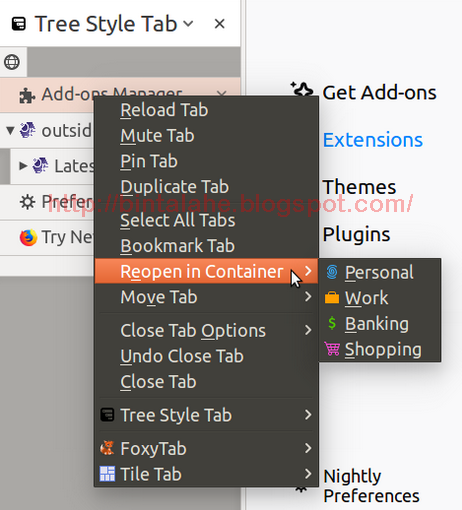Collapse the outside tab tree with its twisty
Screen dimensions: 462x510
click(10, 131)
